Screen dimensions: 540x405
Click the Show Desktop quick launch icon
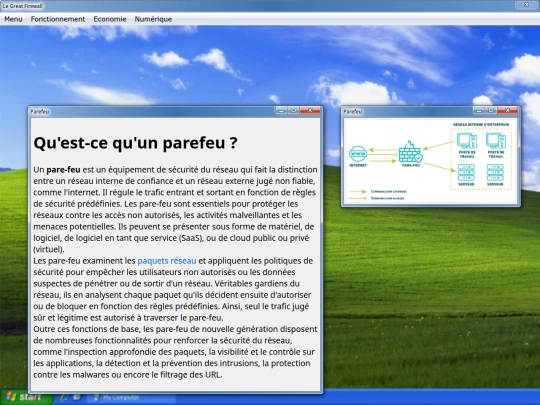pyautogui.click(x=77, y=397)
